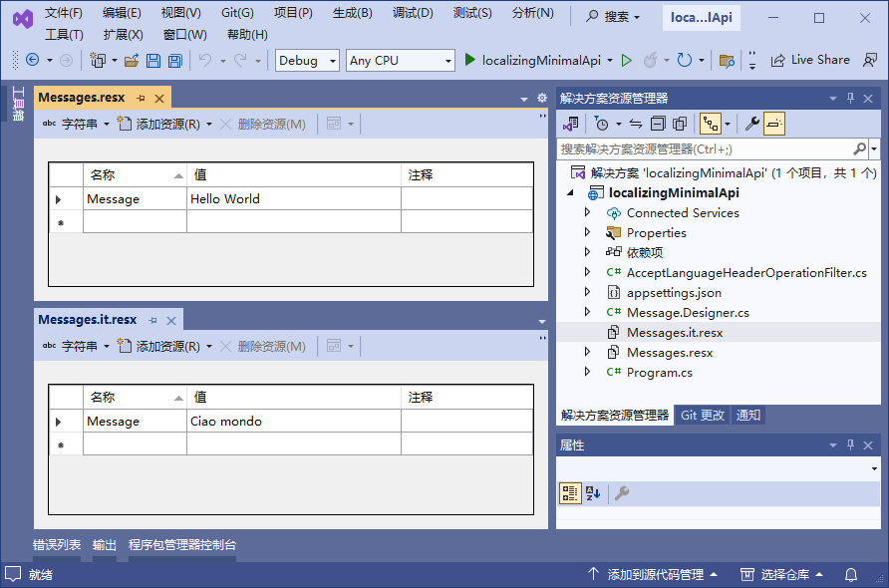
Task: Click the alphabetical sort icon in Properties panel
Action: [x=593, y=493]
